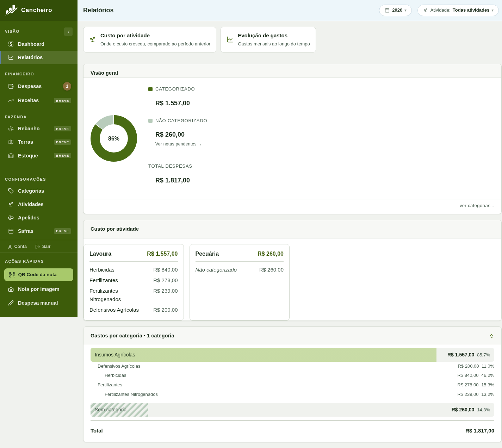Follow the ver categorias link

click(x=477, y=206)
